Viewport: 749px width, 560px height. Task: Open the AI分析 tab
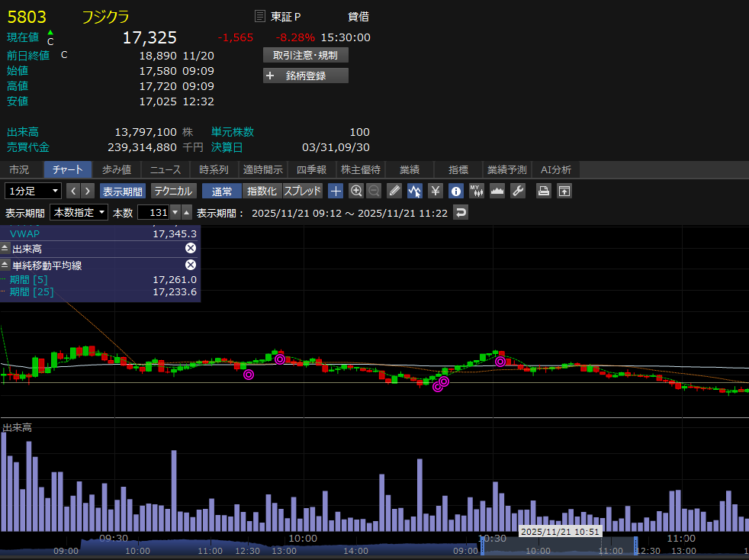click(x=555, y=169)
